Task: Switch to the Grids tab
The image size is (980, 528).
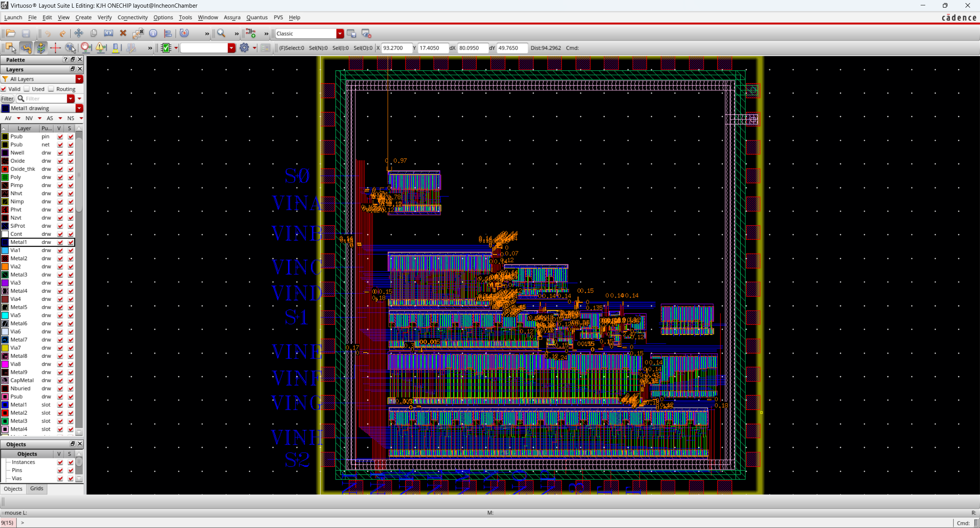Action: [36, 489]
